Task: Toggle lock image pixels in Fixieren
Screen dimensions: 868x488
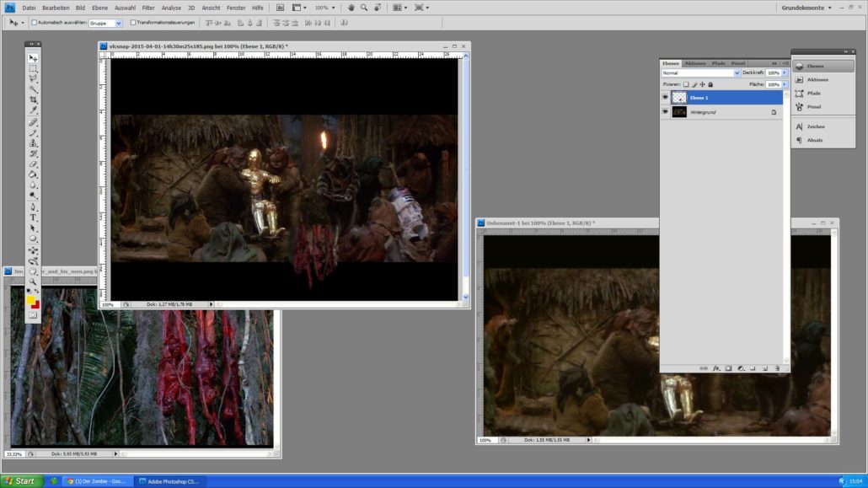Action: [x=694, y=85]
